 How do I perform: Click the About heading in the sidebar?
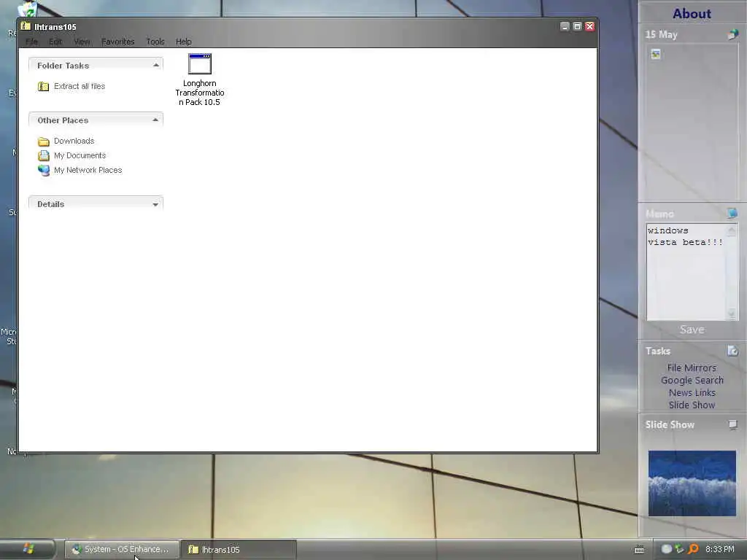(692, 14)
